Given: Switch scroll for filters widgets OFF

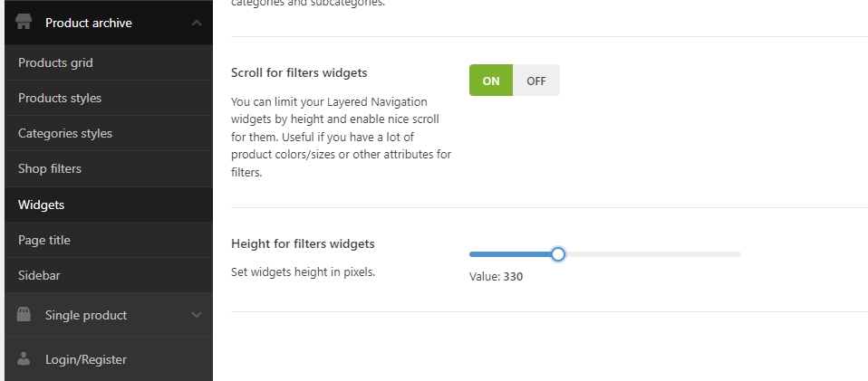Looking at the screenshot, I should pyautogui.click(x=536, y=81).
